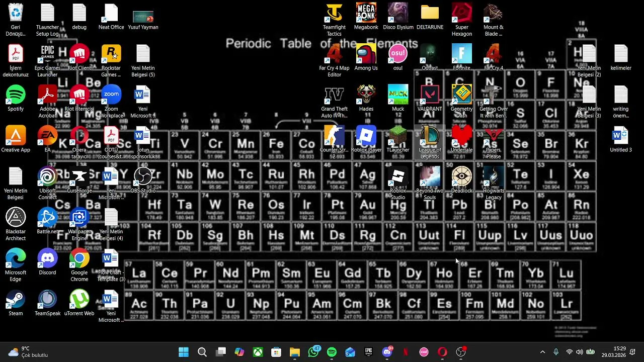Viewport: 644px width, 362px height.
Task: Open clock and calendar showing 15:29
Action: click(612, 352)
